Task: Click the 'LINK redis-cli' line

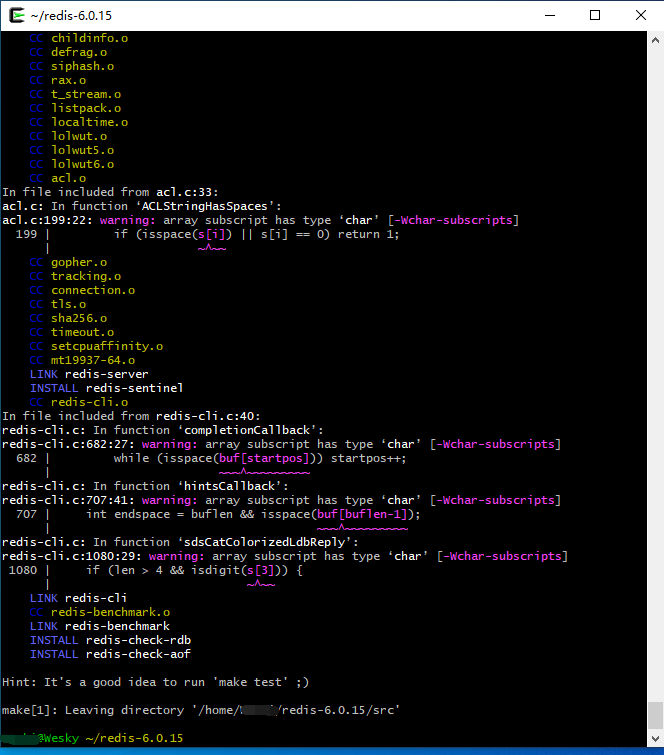Action: click(78, 598)
